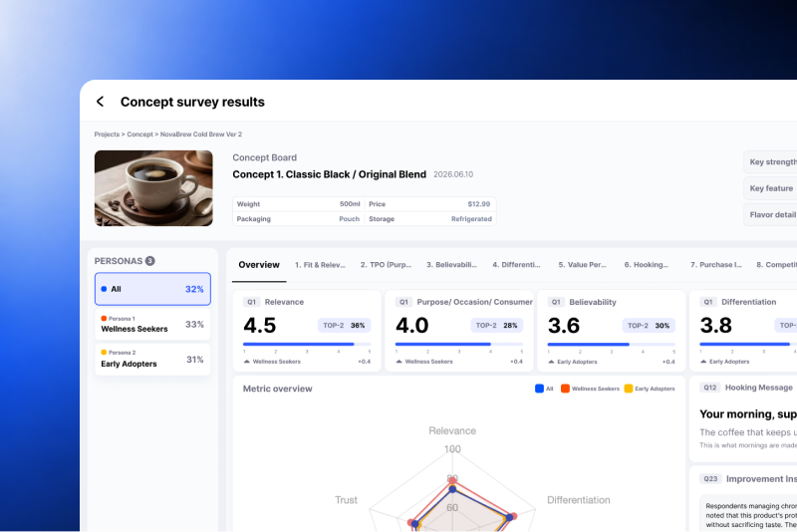Open the 2. TPO tab

tap(386, 265)
